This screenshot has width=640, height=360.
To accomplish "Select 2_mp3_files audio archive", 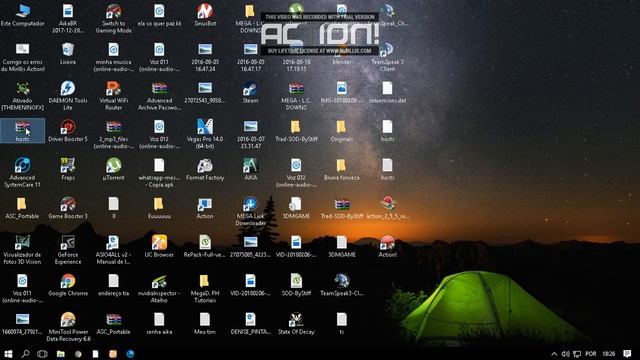I will point(113,134).
